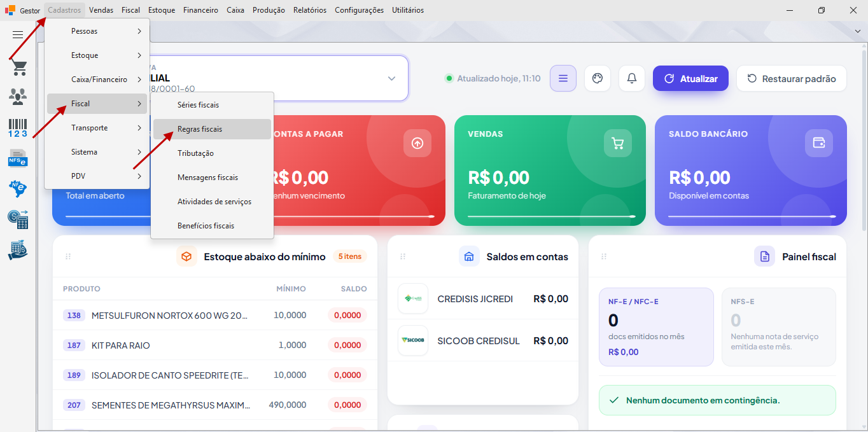
Task: Select the Fiscal entry in Cadastros menu
Action: [97, 104]
